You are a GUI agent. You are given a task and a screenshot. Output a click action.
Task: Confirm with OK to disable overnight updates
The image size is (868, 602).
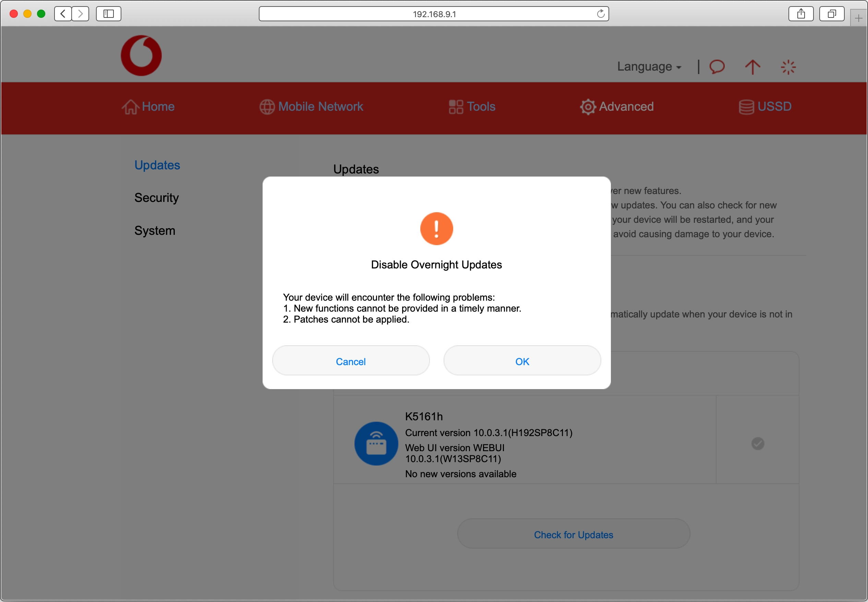coord(522,361)
